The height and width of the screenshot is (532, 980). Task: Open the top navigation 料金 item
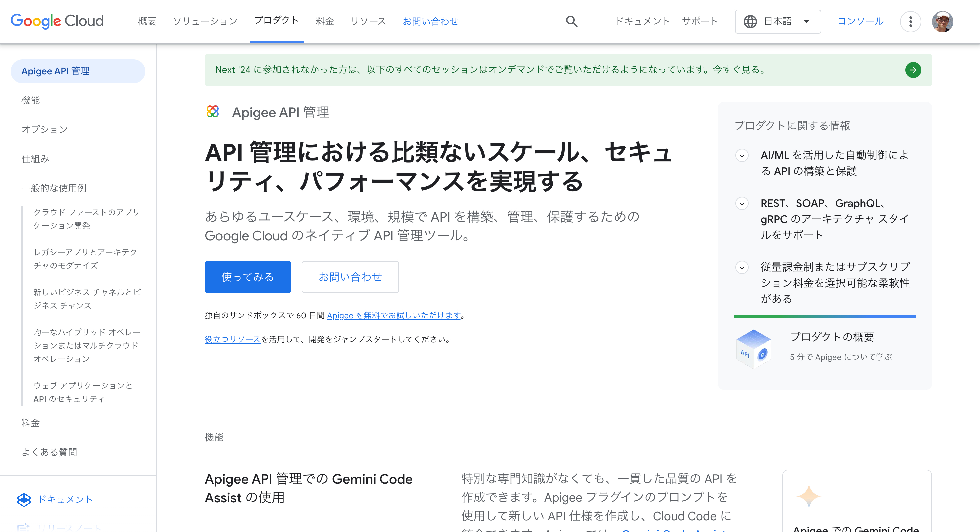pyautogui.click(x=325, y=21)
